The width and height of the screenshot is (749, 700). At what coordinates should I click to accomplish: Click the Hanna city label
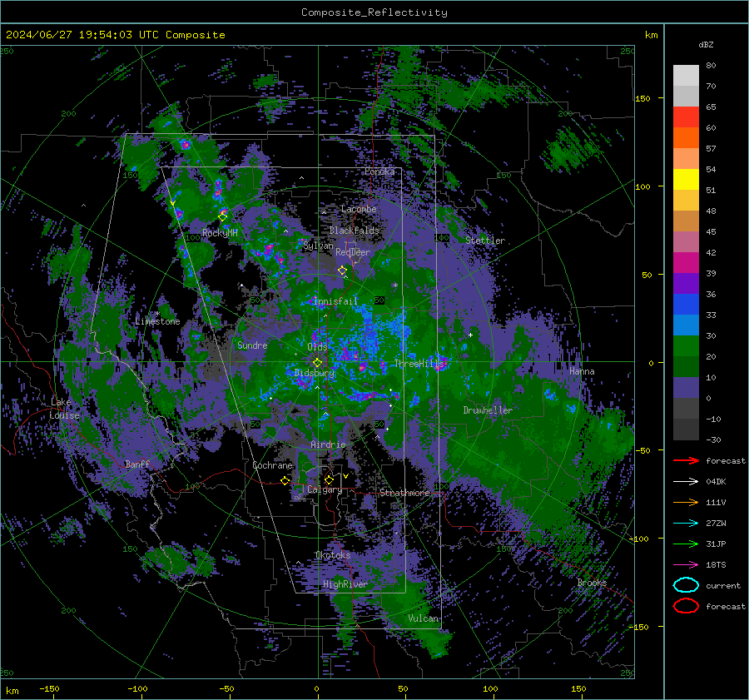(582, 371)
